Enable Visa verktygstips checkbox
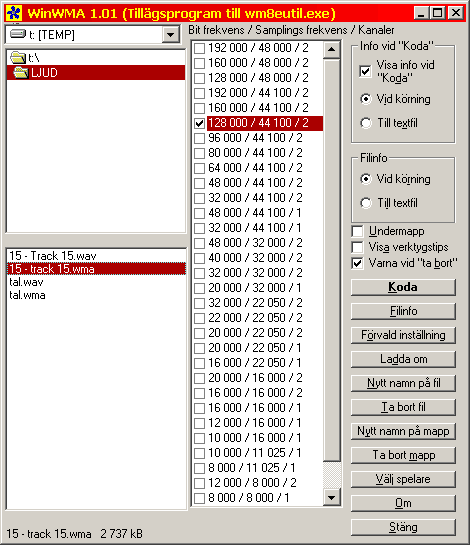470x545 pixels. point(357,247)
